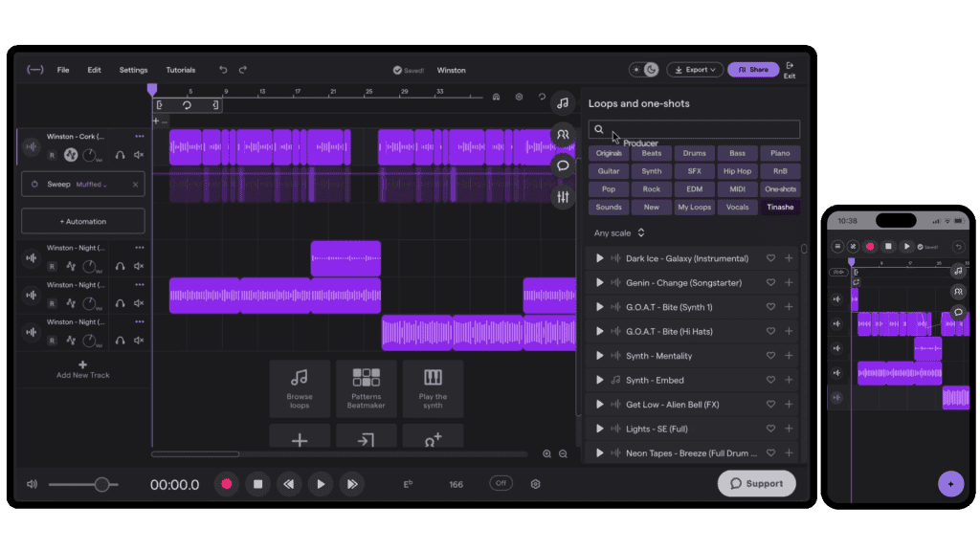Open the Play the synth tile
Image resolution: width=980 pixels, height=551 pixels.
pos(433,388)
